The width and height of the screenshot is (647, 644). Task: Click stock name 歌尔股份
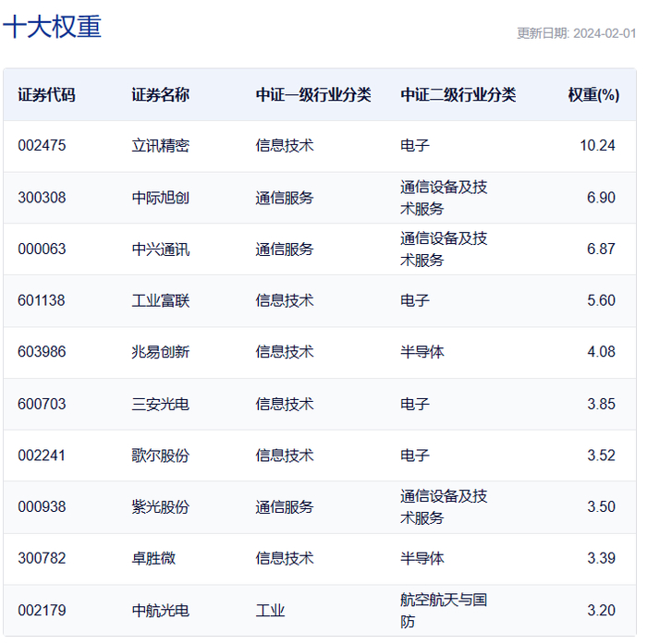tap(161, 456)
